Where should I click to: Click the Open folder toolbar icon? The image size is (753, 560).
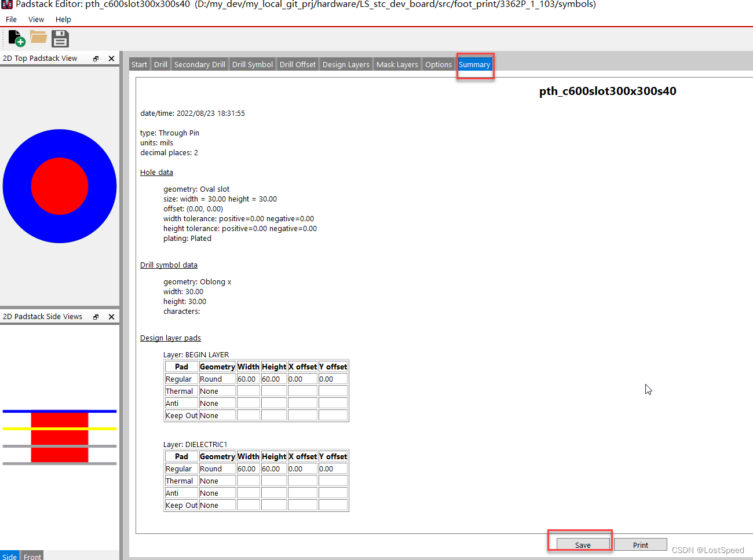click(38, 38)
